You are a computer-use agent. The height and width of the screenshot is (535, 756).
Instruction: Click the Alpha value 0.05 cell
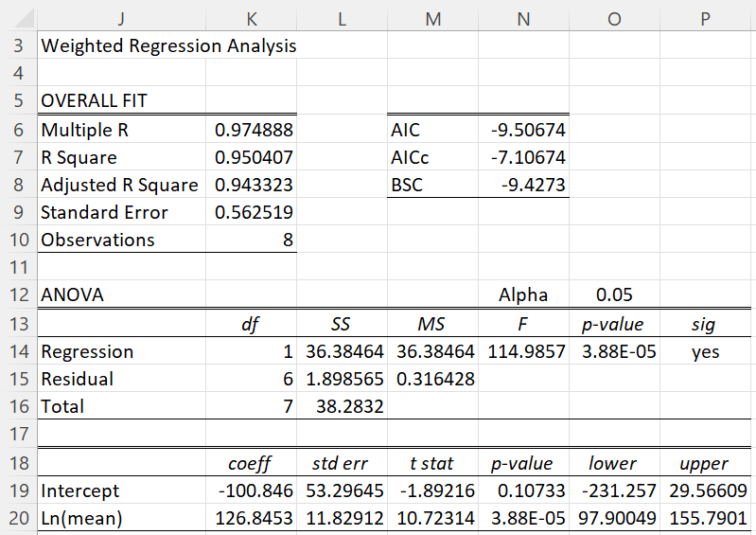tap(614, 294)
